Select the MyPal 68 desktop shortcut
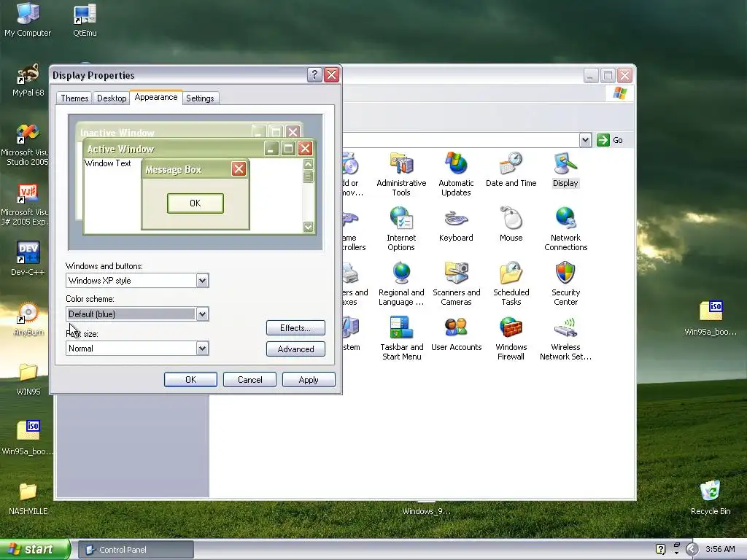Image resolution: width=747 pixels, height=560 pixels. (x=28, y=80)
